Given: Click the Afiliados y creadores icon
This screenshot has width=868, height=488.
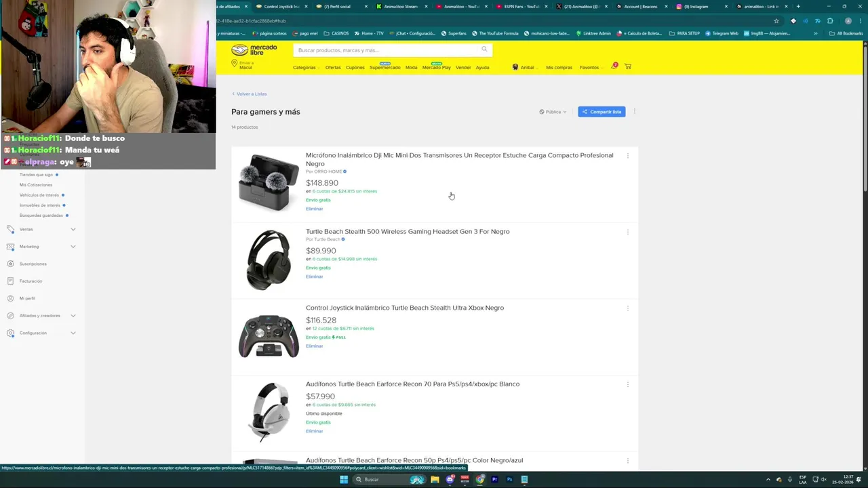Looking at the screenshot, I should coord(10,315).
